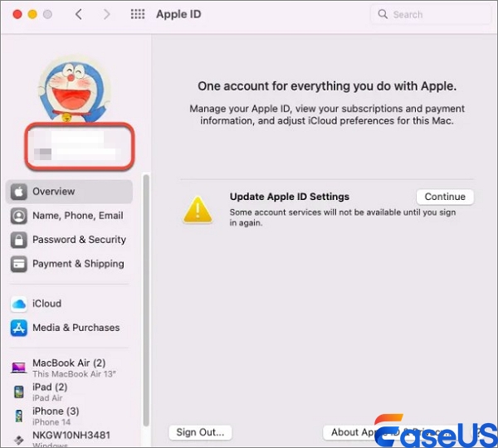Select NKGW10NH3481 device
This screenshot has height=448, width=498.
(71, 435)
